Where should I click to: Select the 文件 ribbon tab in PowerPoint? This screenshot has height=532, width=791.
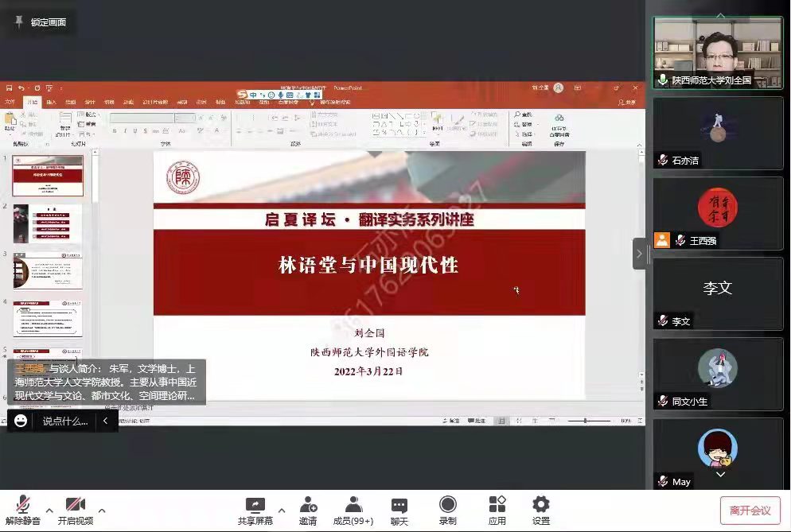tap(10, 102)
